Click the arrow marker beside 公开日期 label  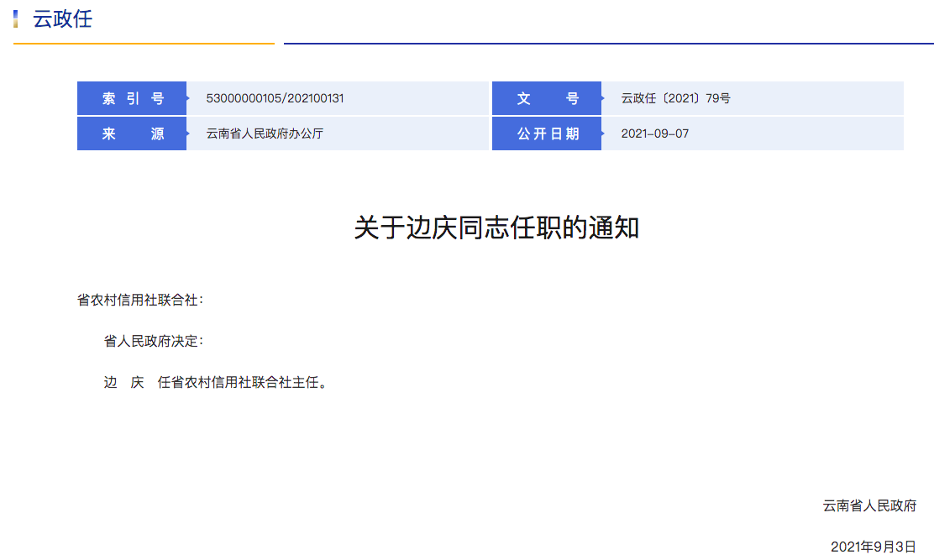[603, 133]
